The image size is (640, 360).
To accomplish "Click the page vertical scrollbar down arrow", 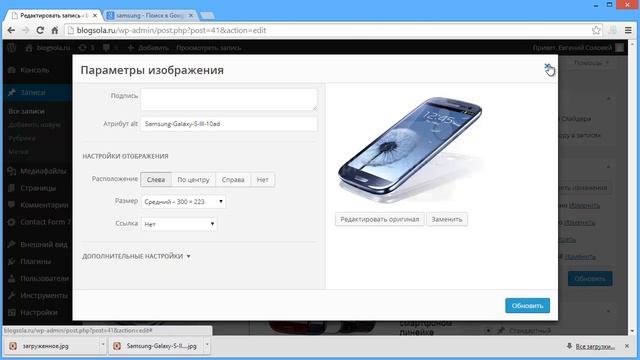I will coord(633,331).
